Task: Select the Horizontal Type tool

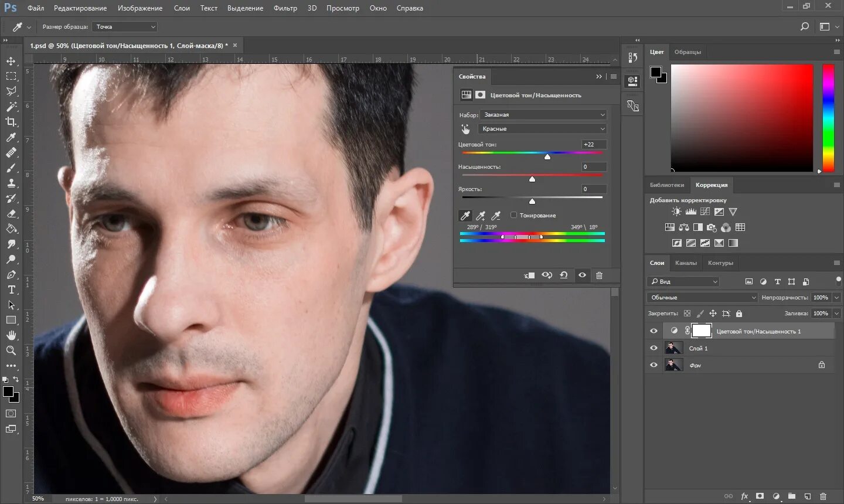Action: click(x=11, y=290)
